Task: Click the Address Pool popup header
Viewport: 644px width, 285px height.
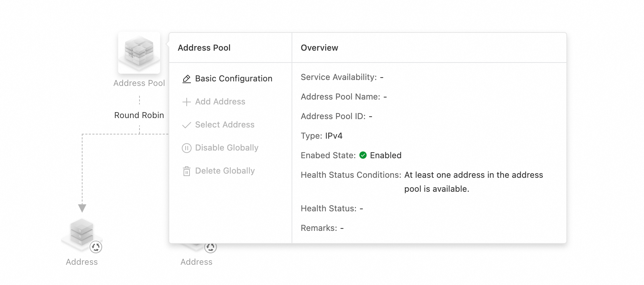Action: 204,48
